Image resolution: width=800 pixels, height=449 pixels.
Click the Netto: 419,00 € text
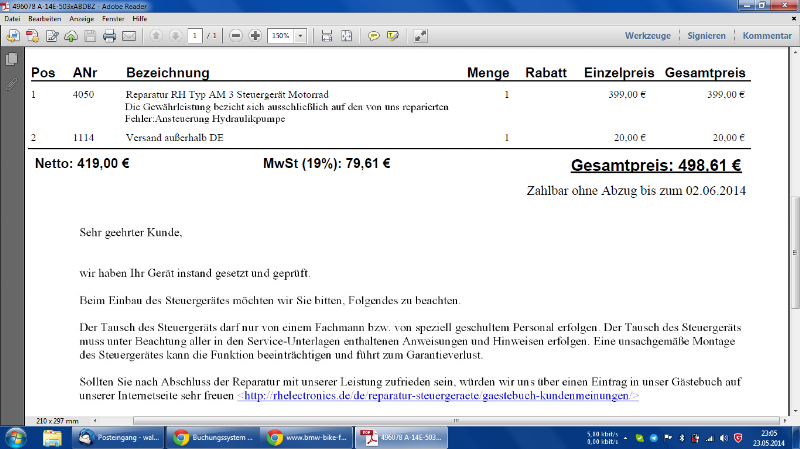(82, 164)
